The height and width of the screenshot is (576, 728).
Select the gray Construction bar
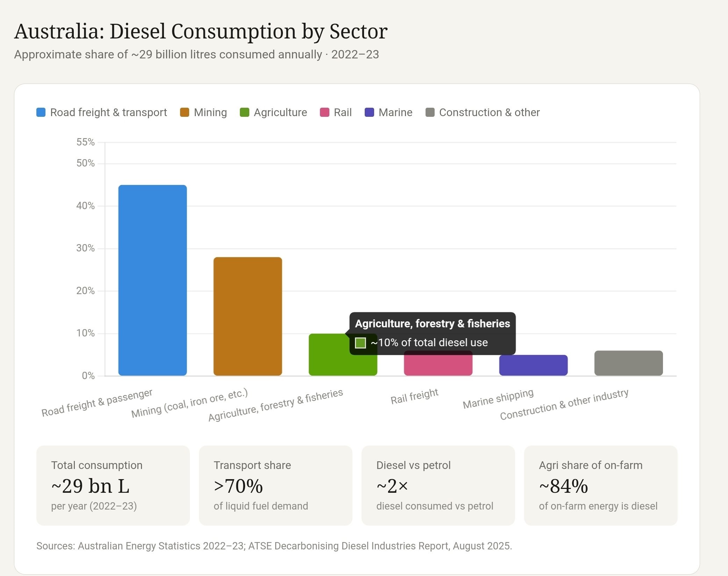point(628,363)
